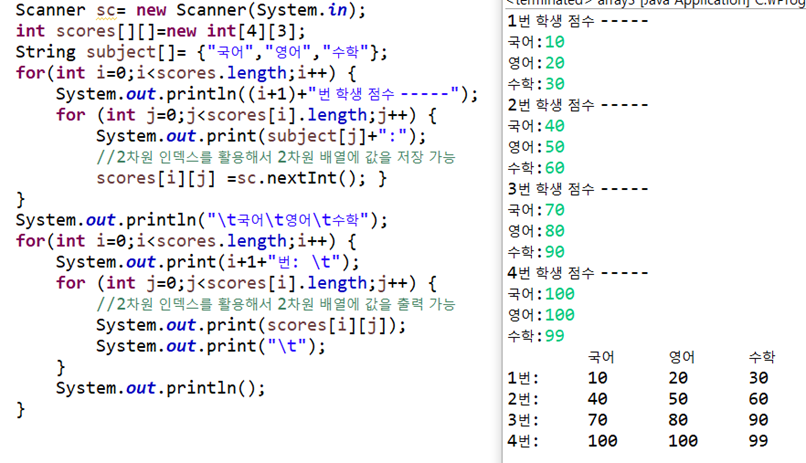Click the value 20 in the 1번: table row
806x463 pixels.
tap(678, 378)
